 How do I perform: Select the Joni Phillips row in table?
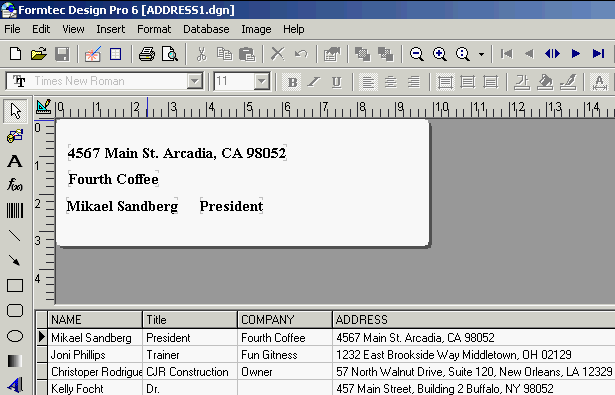(x=326, y=355)
